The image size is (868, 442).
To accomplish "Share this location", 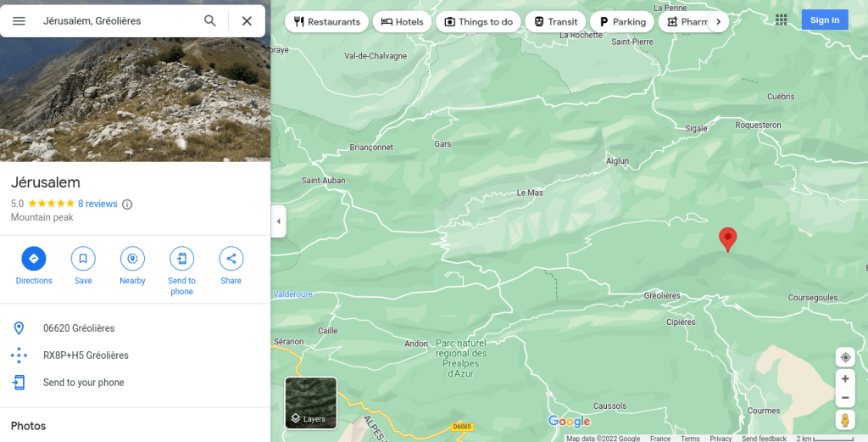I will click(x=231, y=259).
